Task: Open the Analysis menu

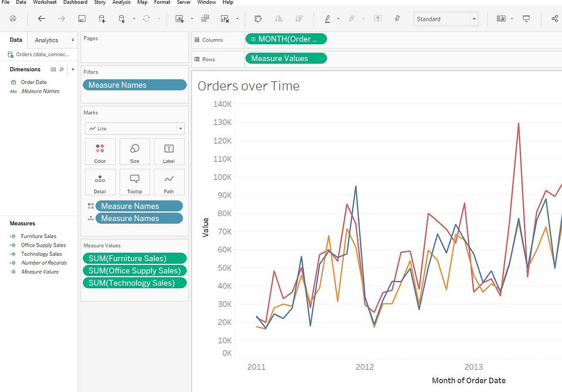Action: 121,3
